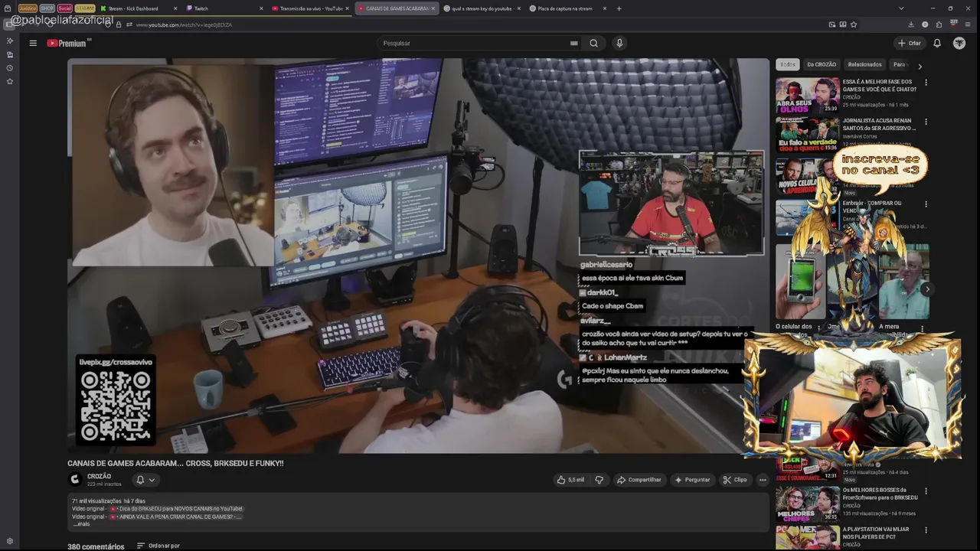Screen dimensions: 980x551
Task: Open link AINDA VALE A PENA CRIAR CANAL
Action: [176, 517]
